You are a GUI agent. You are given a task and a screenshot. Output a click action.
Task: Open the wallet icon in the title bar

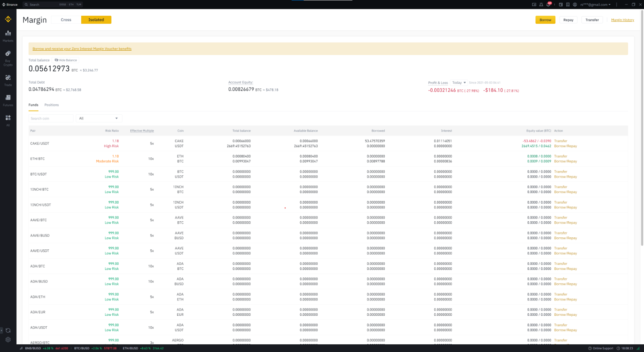pos(561,4)
